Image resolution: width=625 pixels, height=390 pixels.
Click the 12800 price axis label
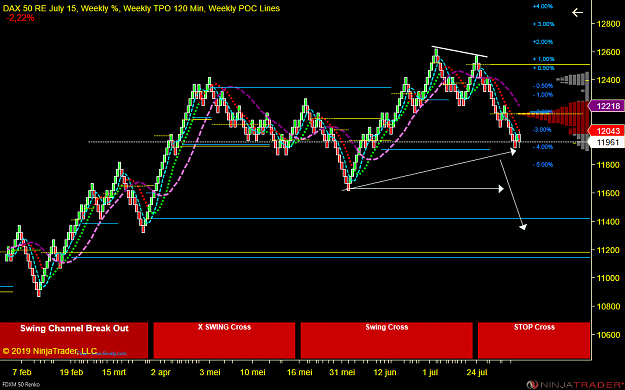608,24
